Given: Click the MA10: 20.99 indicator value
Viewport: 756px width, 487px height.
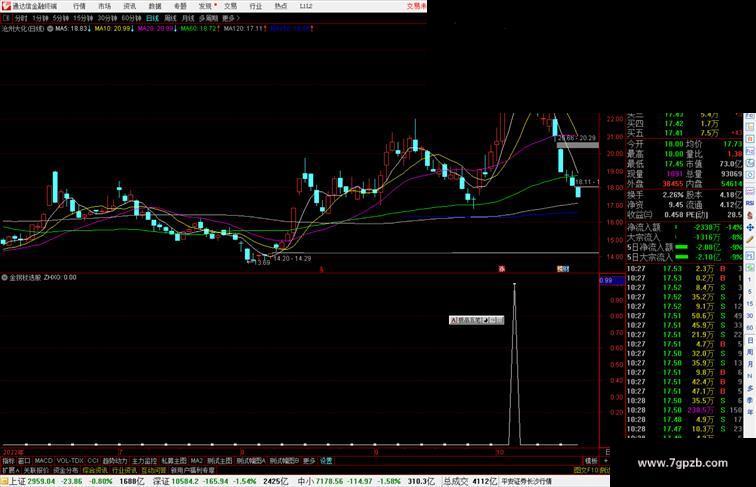Looking at the screenshot, I should click(114, 29).
